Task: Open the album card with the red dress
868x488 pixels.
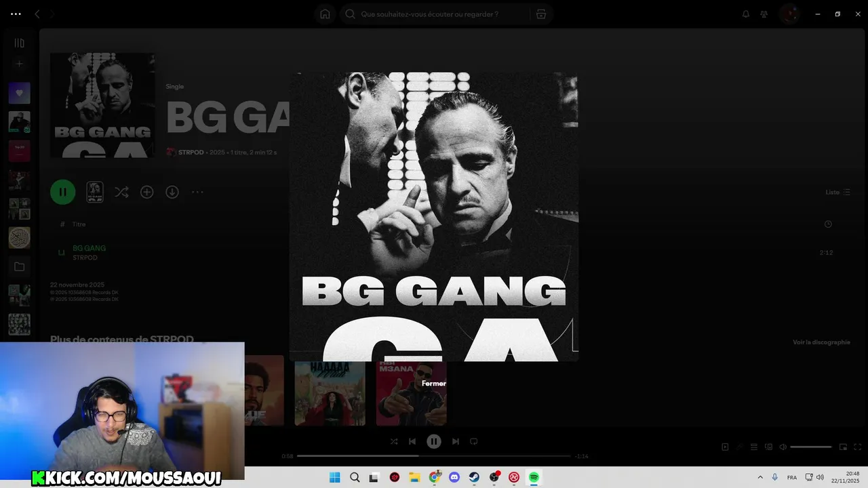Action: (330, 393)
